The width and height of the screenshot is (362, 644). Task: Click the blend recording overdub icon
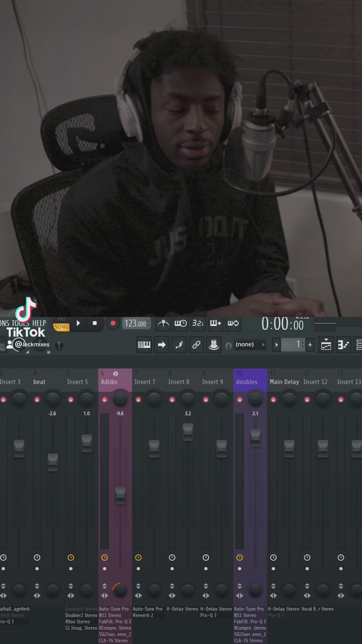[x=215, y=324]
